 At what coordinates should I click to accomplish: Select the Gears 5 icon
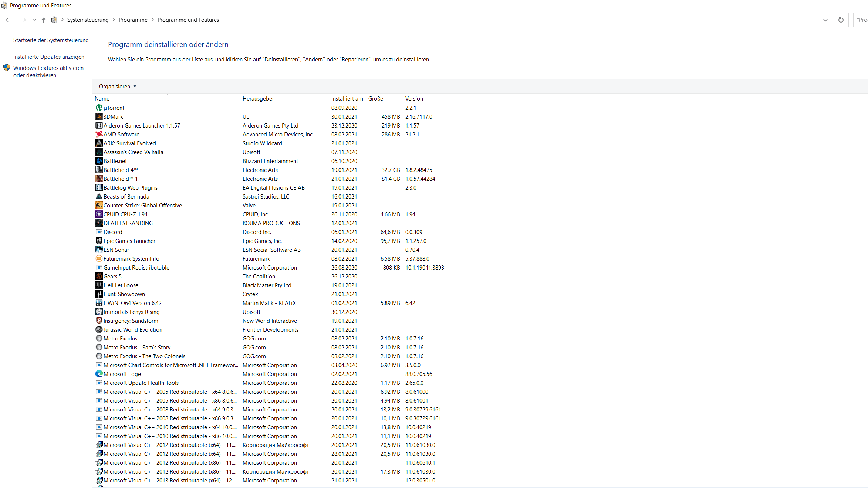[99, 276]
